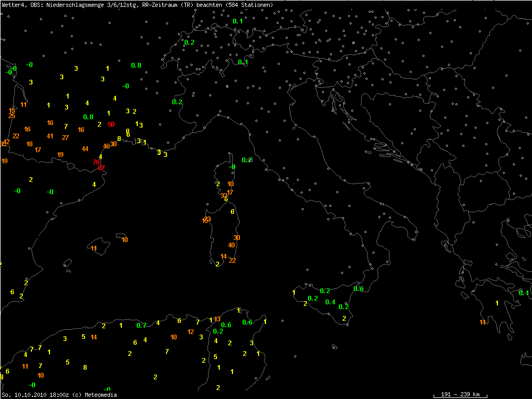The width and height of the screenshot is (532, 399).
Task: Click the Meteomedia copyright timestamp
Action: point(59,395)
